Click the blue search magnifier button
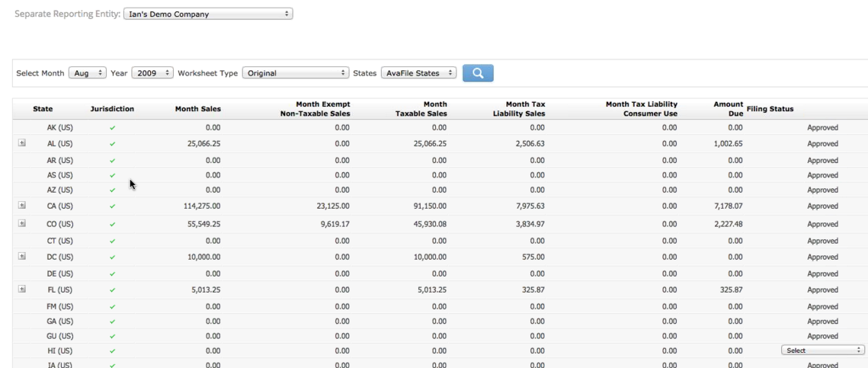 [478, 73]
